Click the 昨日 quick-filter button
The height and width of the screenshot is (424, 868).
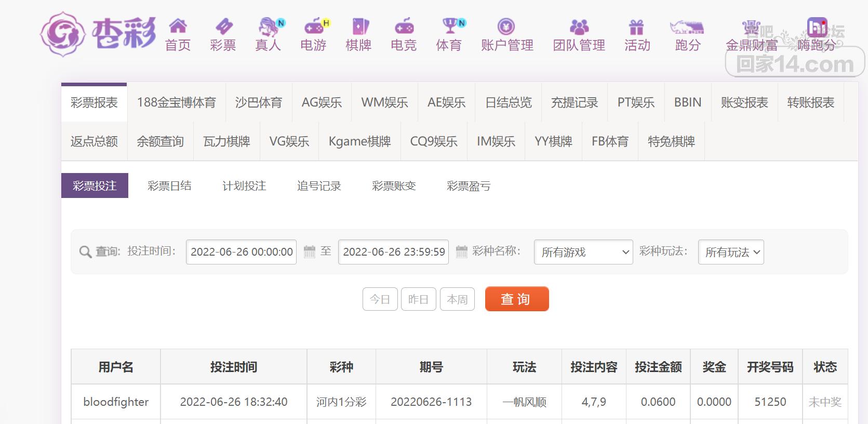click(419, 299)
